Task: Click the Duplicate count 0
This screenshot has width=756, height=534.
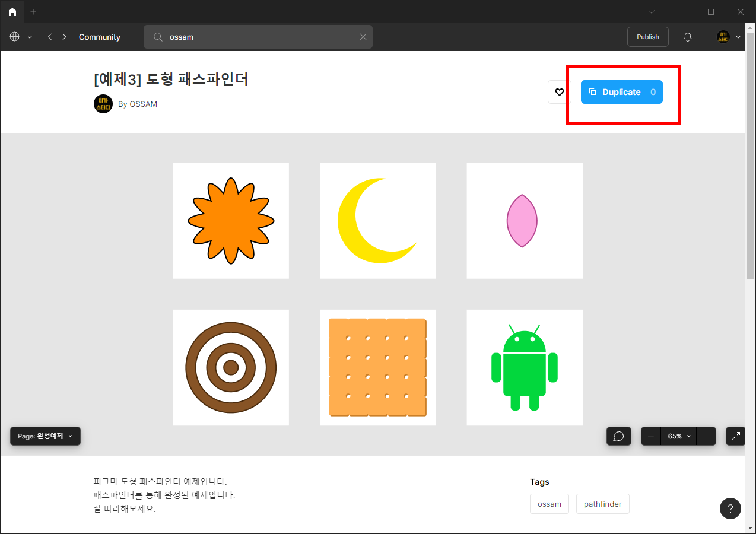Action: tap(653, 92)
